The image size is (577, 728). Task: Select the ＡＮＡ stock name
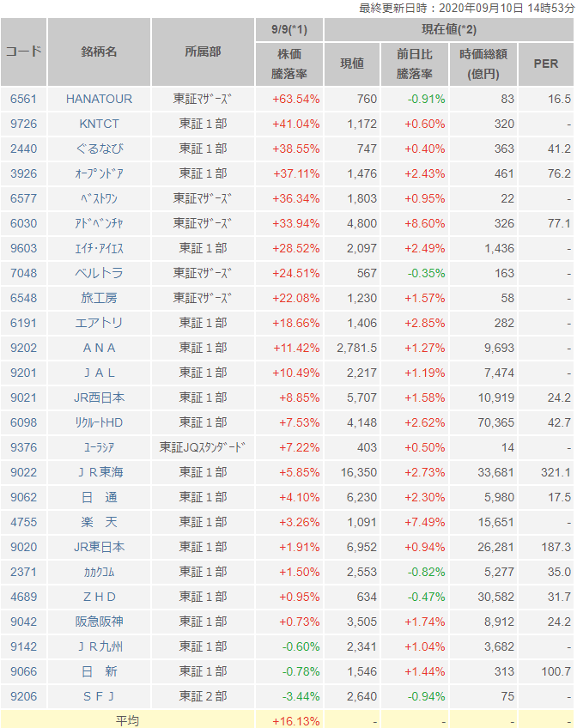click(x=100, y=348)
